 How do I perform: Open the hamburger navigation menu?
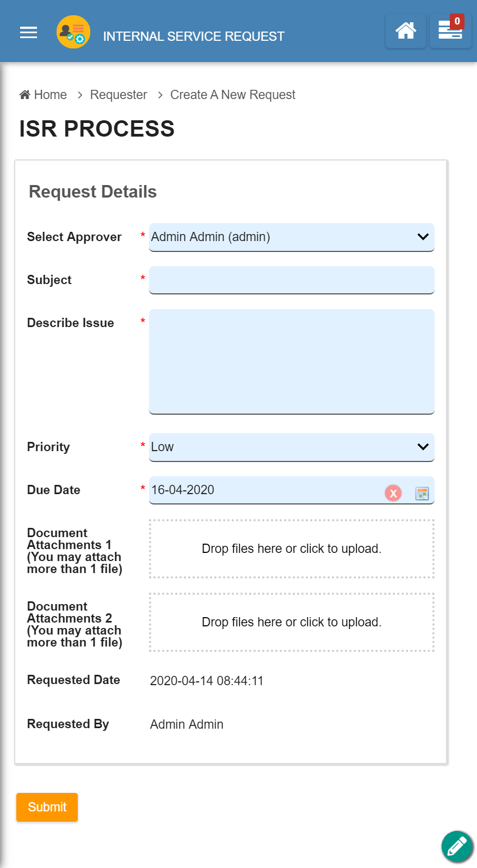pos(28,33)
